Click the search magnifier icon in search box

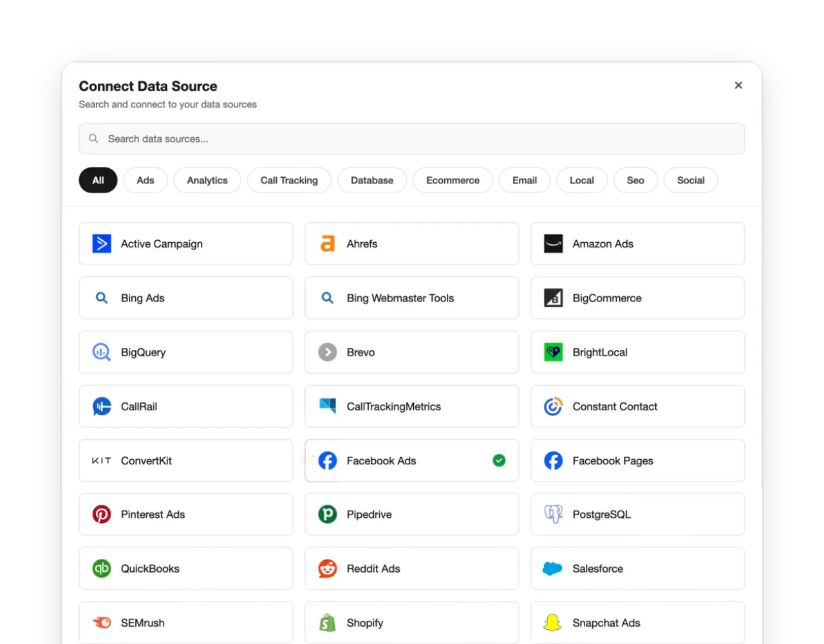[93, 138]
